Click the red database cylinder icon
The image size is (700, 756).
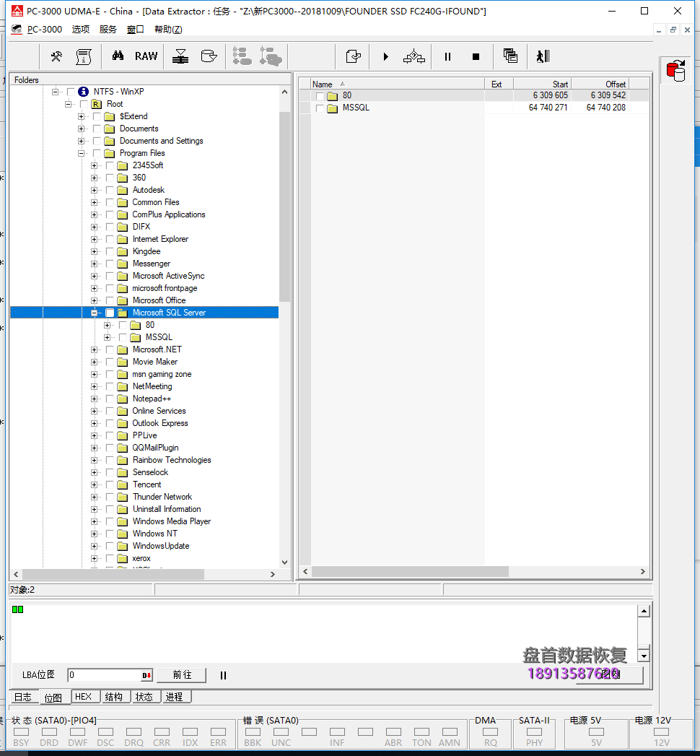[676, 70]
